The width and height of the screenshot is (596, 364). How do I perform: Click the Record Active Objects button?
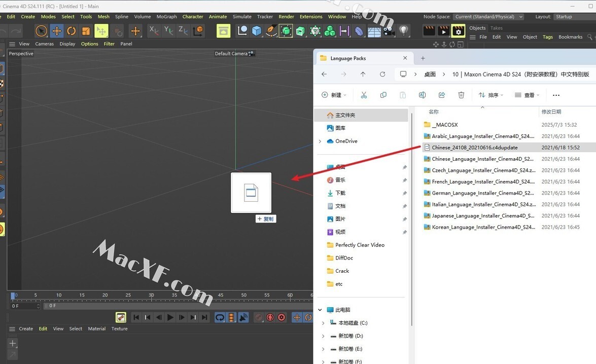pyautogui.click(x=259, y=317)
